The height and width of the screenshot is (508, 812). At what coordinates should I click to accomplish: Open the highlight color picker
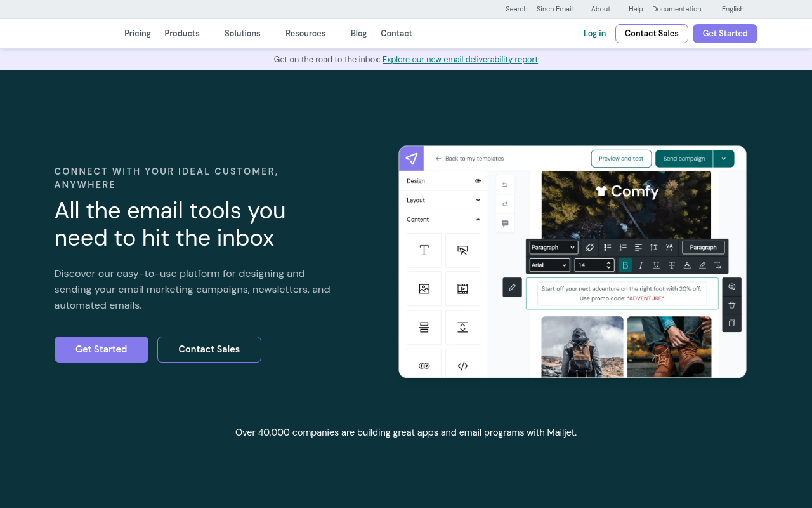click(702, 265)
